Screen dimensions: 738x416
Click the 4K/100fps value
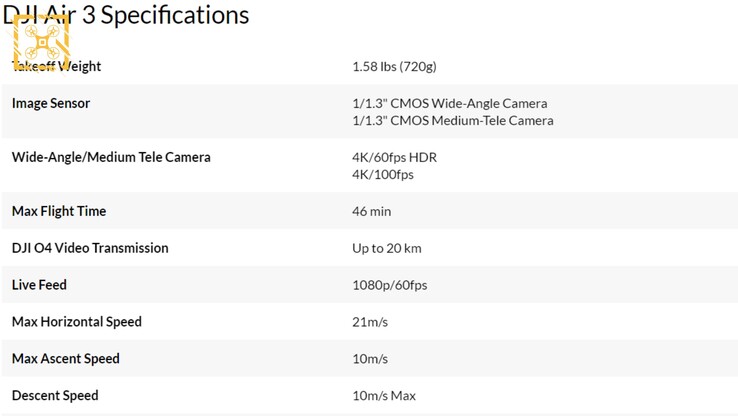pyautogui.click(x=382, y=175)
